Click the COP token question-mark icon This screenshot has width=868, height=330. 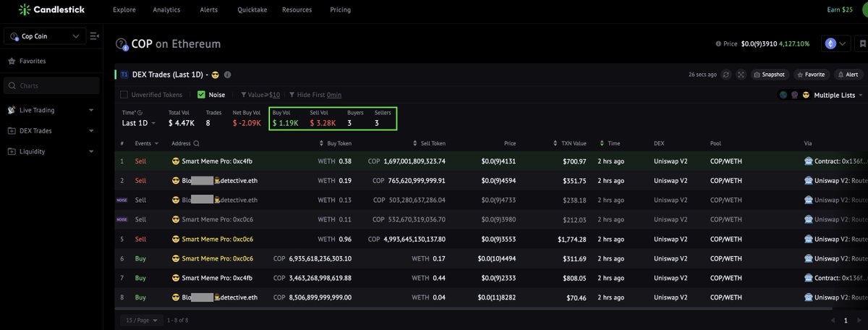click(x=122, y=44)
